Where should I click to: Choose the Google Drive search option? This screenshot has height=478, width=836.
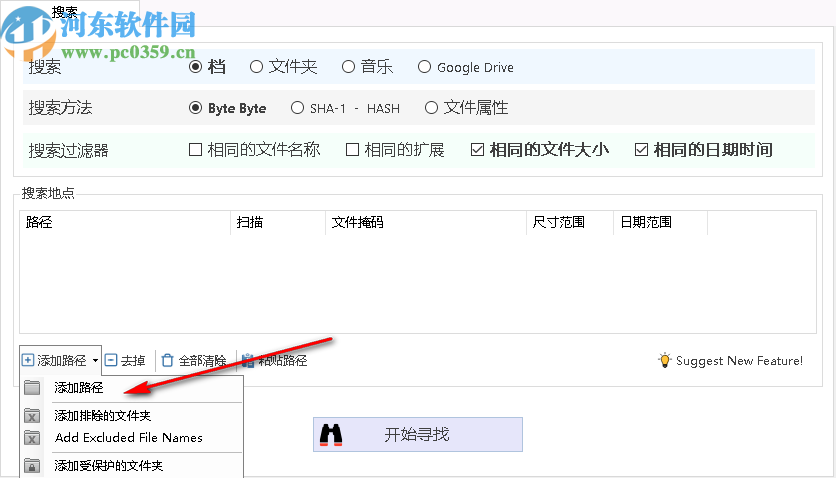(x=424, y=67)
